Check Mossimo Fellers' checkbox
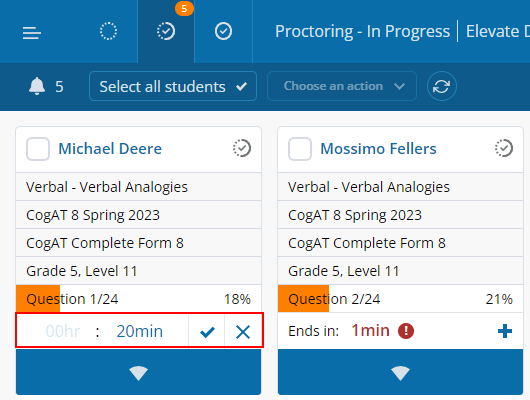 point(300,149)
